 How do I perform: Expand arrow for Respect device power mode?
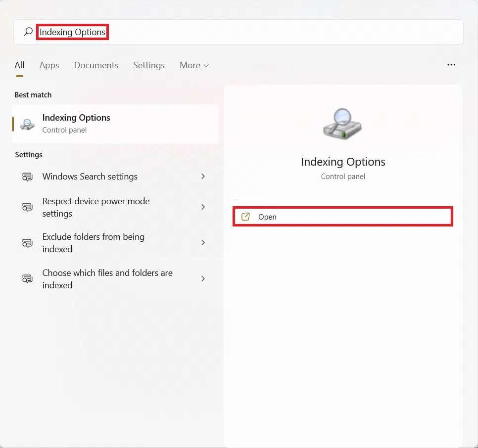pyautogui.click(x=203, y=207)
